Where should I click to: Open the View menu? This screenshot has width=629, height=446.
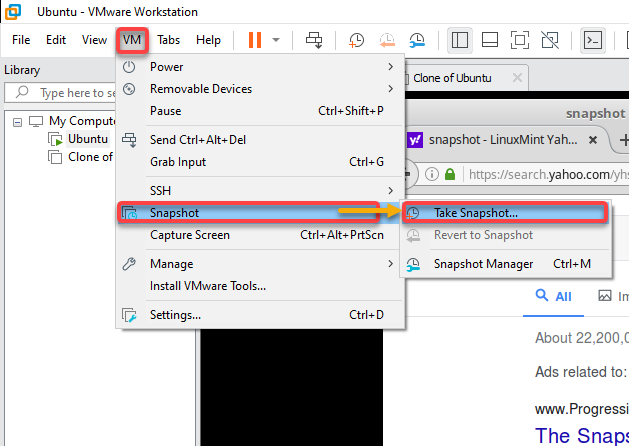pyautogui.click(x=94, y=40)
